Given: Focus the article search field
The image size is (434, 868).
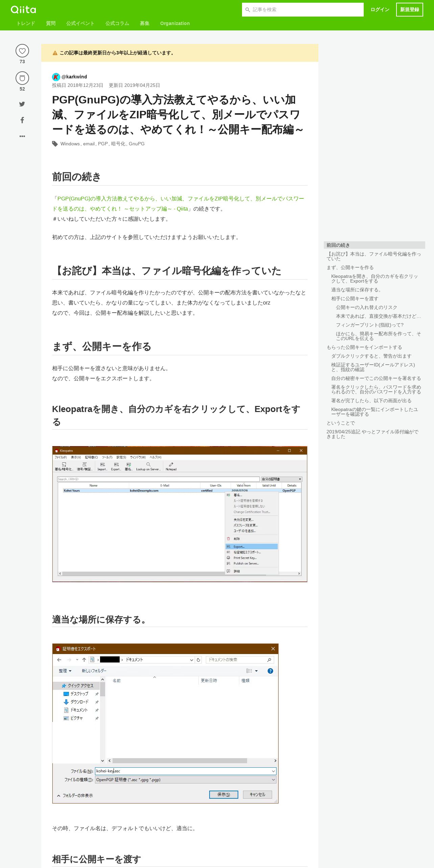Looking at the screenshot, I should tap(303, 10).
